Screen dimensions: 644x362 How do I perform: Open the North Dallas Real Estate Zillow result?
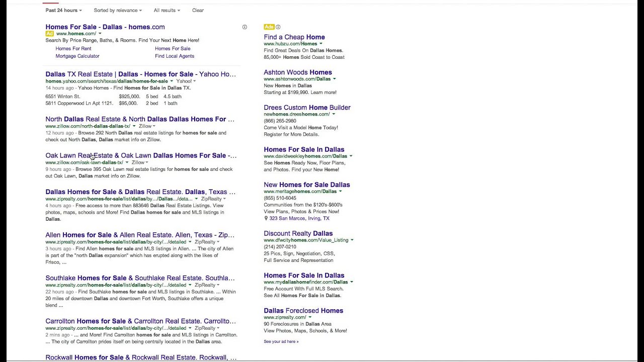(140, 119)
